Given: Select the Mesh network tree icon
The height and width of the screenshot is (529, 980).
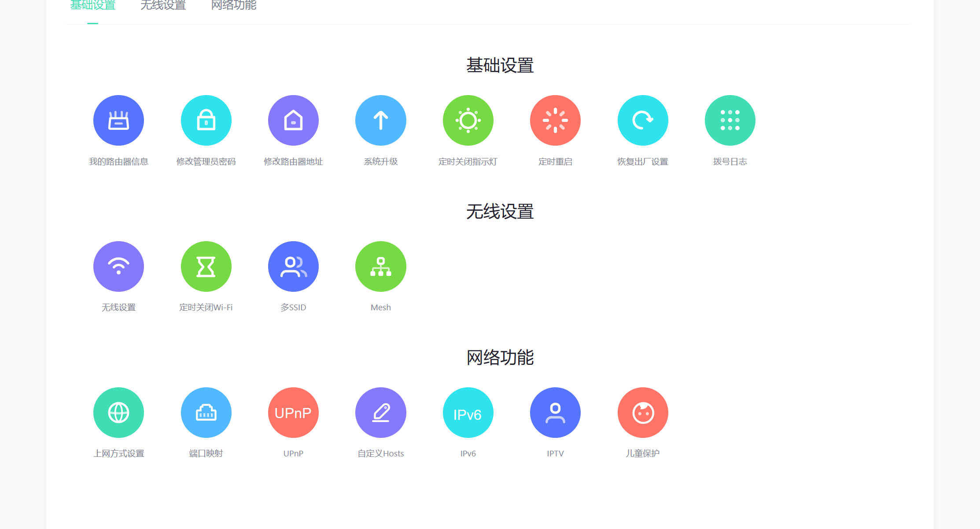Looking at the screenshot, I should [x=380, y=266].
